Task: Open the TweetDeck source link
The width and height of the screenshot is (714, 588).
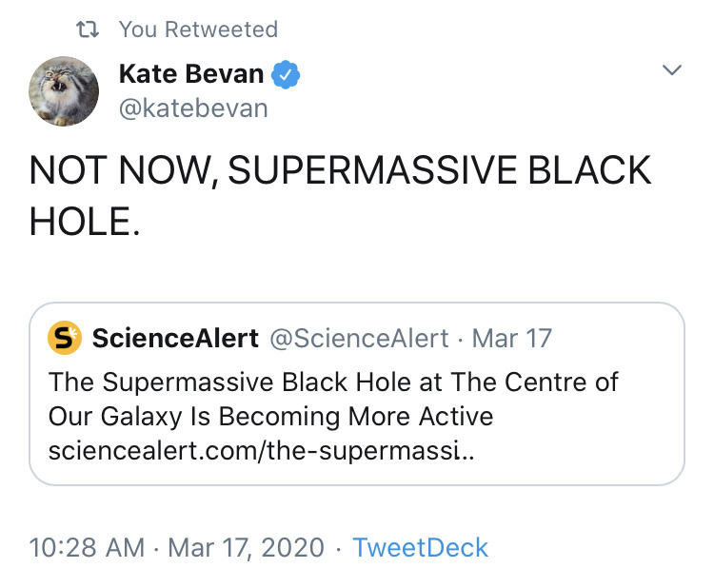Action: [x=420, y=547]
